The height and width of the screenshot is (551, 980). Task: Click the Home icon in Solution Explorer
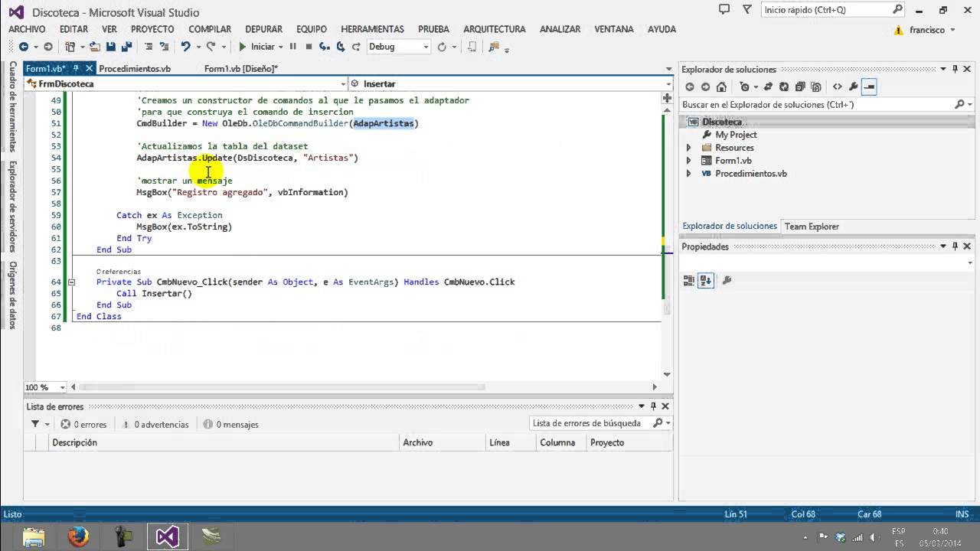pos(721,86)
